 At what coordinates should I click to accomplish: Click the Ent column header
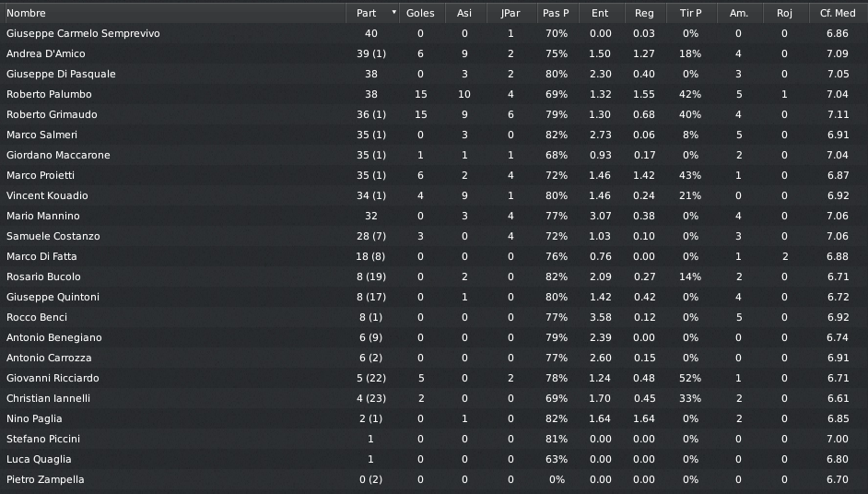coord(600,13)
